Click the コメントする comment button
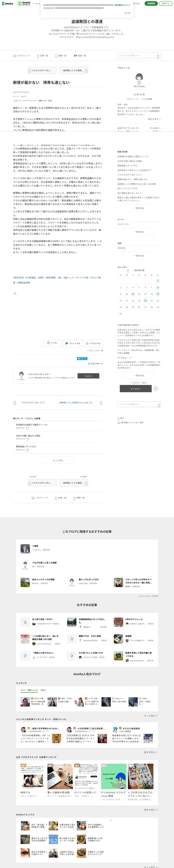Screen dimensions: 174x868 [72, 343]
